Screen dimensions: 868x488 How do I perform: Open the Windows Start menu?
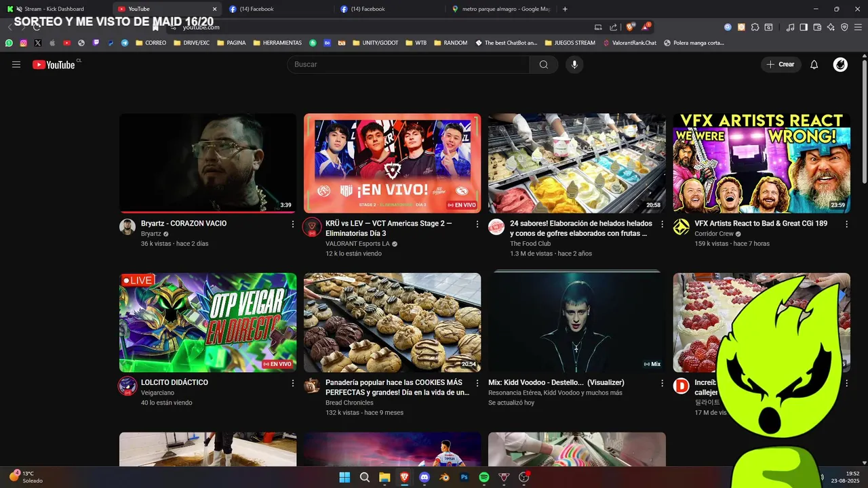(344, 477)
